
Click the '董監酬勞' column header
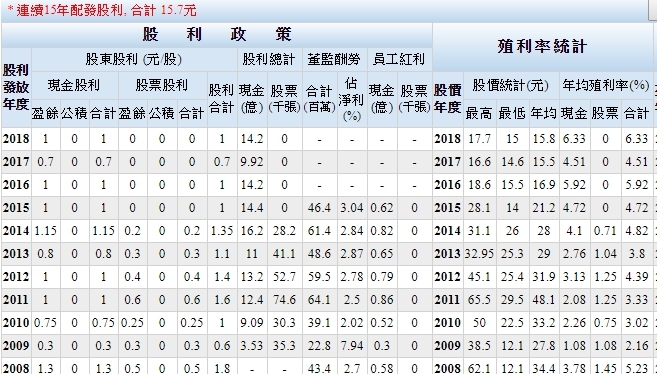[x=334, y=59]
